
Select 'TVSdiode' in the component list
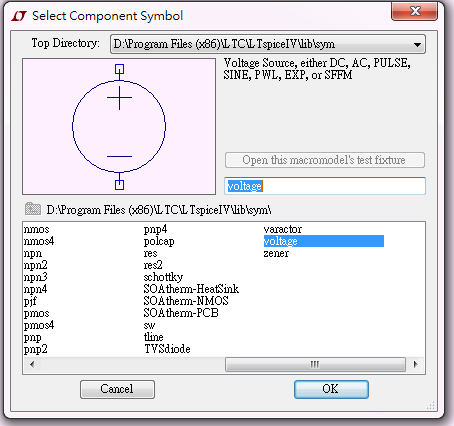167,349
